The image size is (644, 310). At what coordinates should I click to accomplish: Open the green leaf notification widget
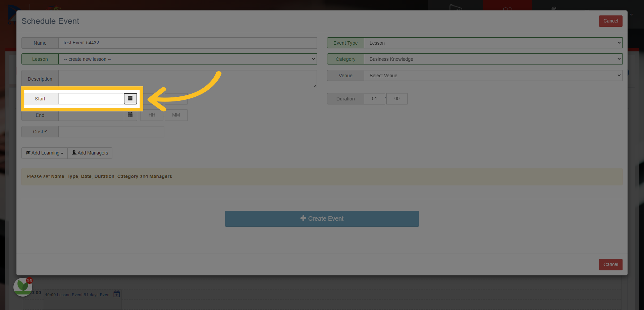[x=23, y=287]
